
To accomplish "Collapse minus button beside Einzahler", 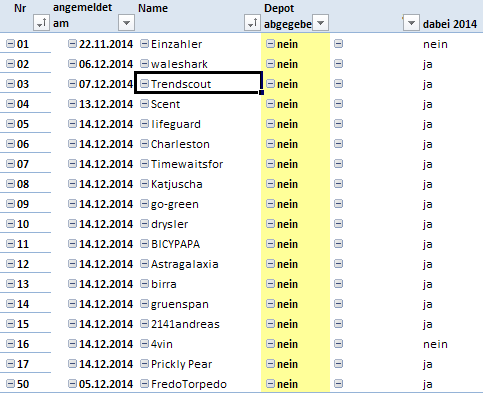I will pos(144,44).
